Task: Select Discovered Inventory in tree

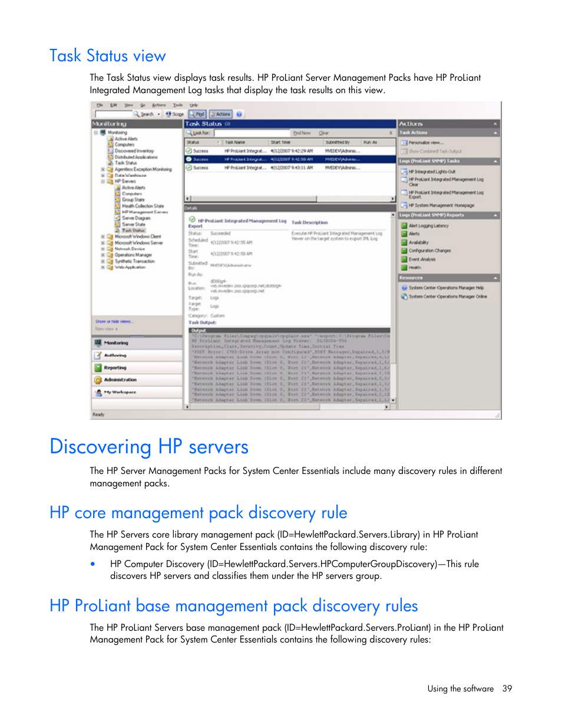Action: [x=134, y=151]
